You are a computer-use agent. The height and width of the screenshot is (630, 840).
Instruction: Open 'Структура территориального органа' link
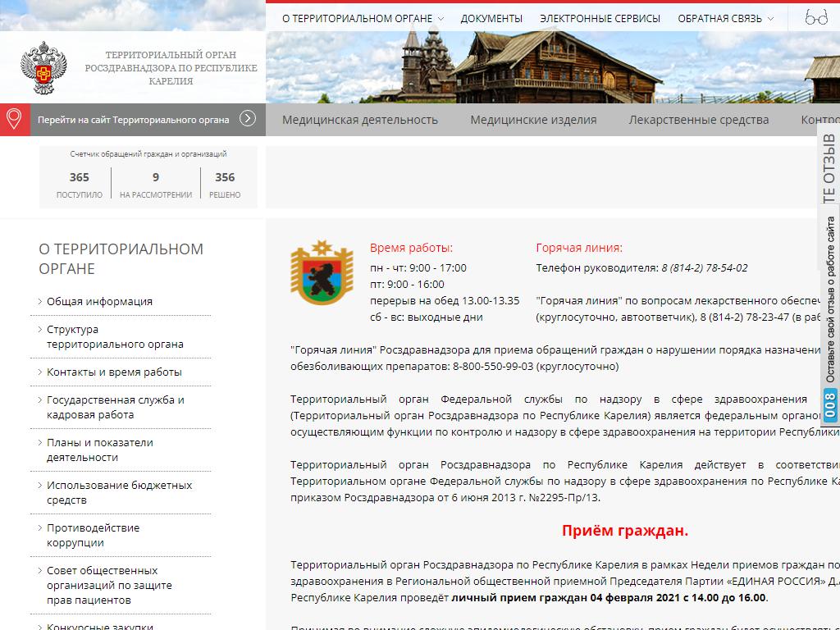(115, 336)
